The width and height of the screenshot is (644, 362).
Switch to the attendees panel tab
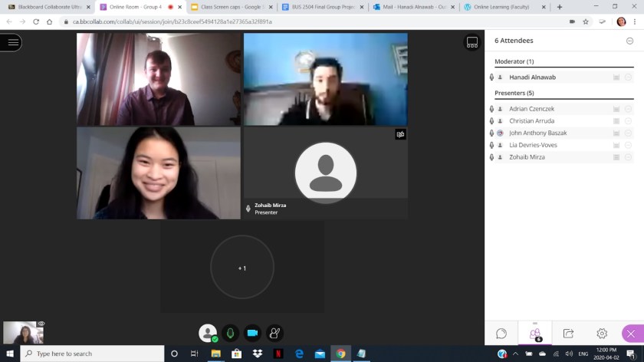(x=535, y=334)
